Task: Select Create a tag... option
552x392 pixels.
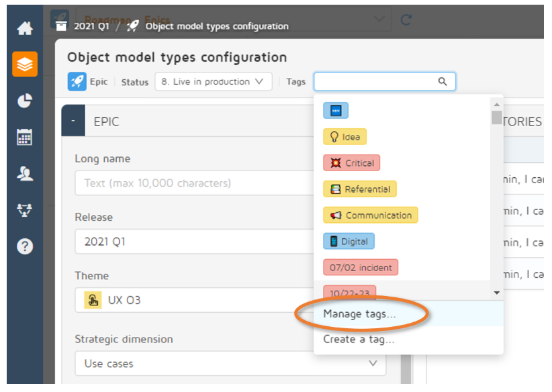Action: [359, 339]
